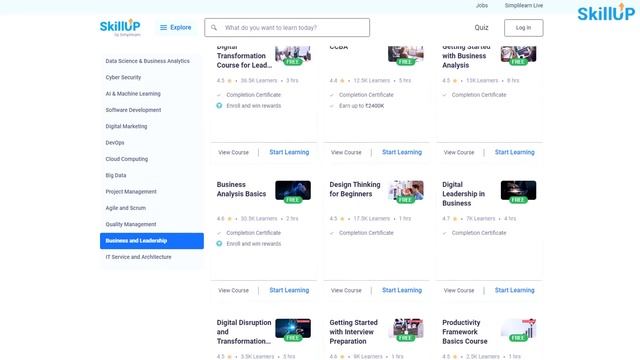
Task: Open the Explore hamburger menu
Action: click(176, 27)
